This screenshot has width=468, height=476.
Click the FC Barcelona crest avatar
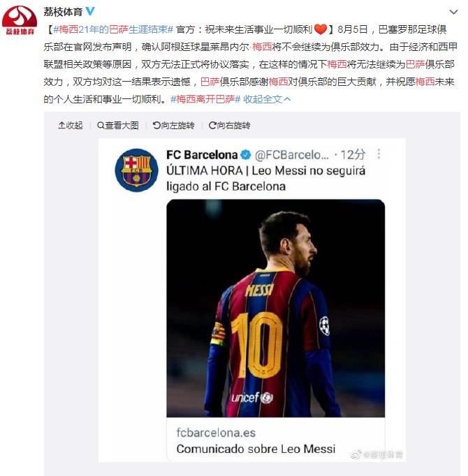pos(136,170)
